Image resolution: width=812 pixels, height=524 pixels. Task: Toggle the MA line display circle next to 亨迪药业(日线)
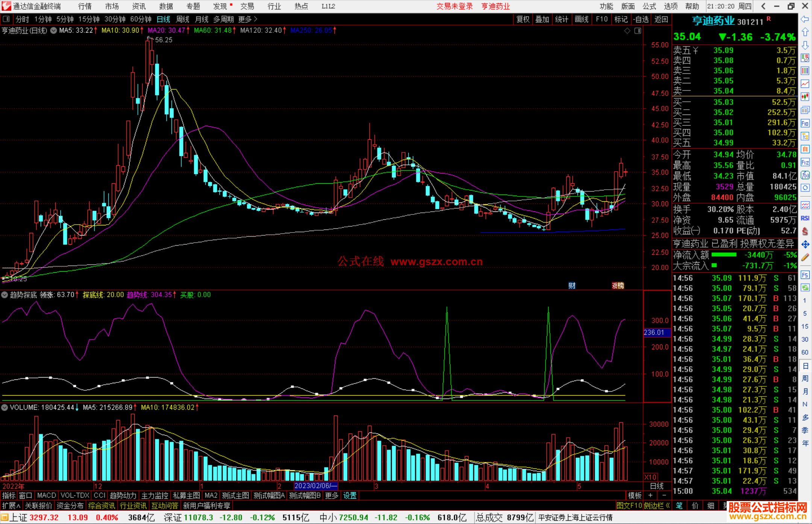point(54,30)
